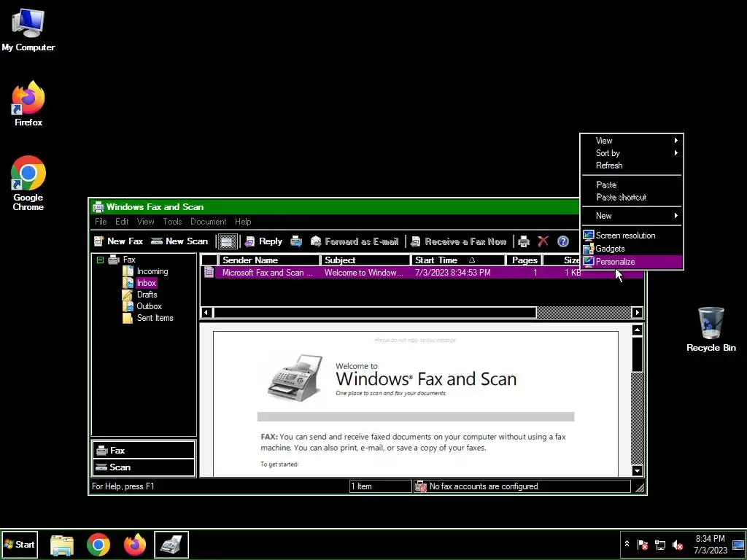Click the red X Delete icon
Viewport: 747px width, 560px height.
(x=543, y=241)
